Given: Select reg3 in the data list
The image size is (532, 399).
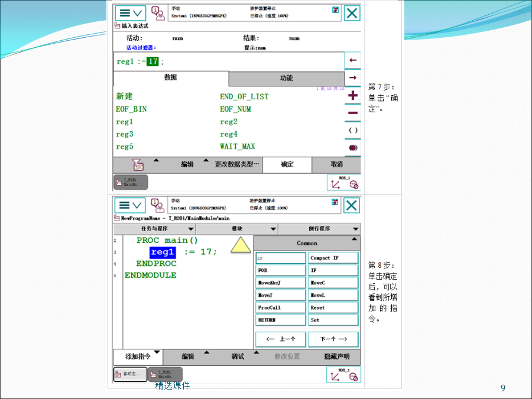Looking at the screenshot, I should (x=125, y=134).
